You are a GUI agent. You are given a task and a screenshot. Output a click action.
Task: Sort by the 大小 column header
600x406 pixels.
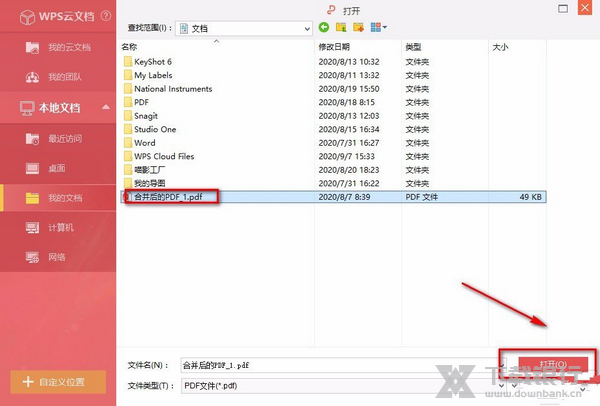click(501, 47)
